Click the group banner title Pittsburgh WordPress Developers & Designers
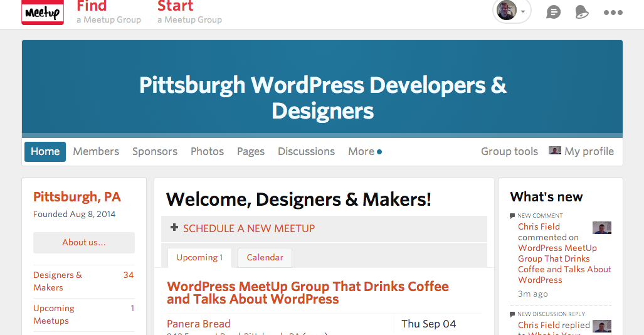Image resolution: width=644 pixels, height=335 pixels. (323, 98)
